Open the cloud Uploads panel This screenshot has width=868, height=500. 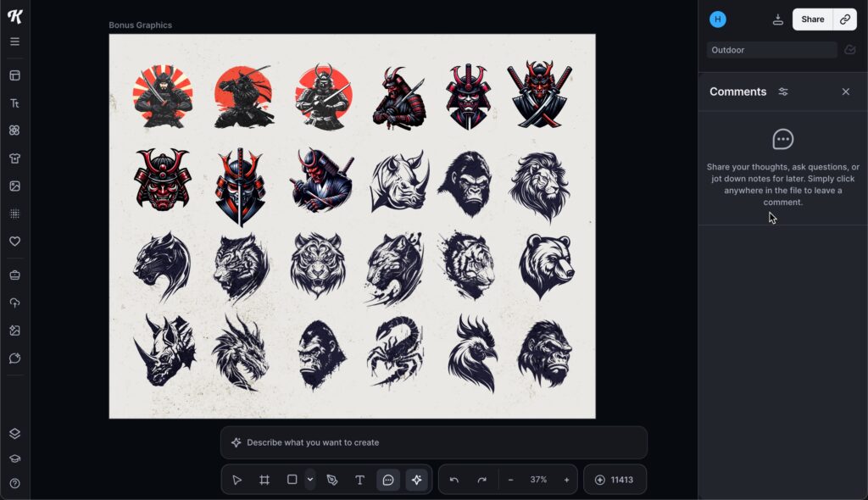[15, 303]
